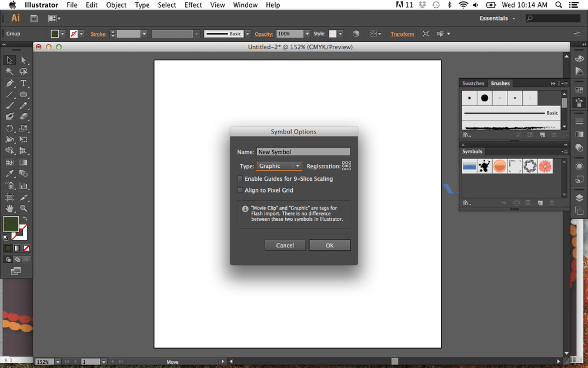Viewport: 588px width, 368px height.
Task: Click the Wi-Fi status icon
Action: tap(463, 5)
